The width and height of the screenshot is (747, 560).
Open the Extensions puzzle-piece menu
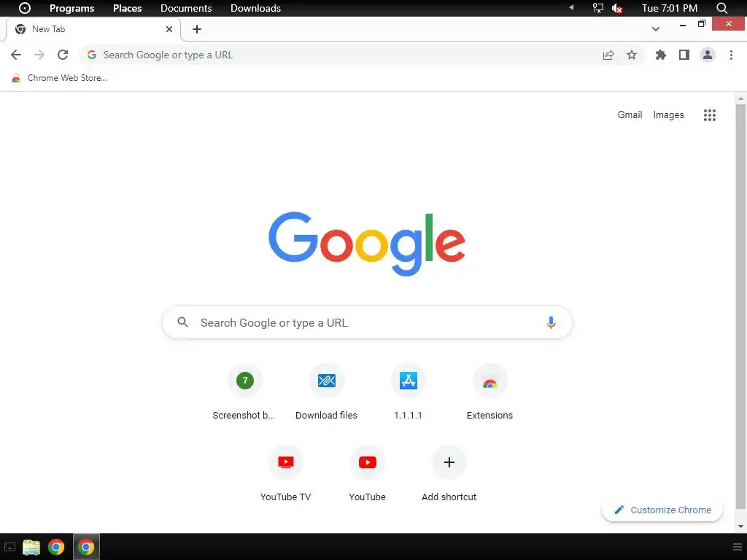(661, 55)
